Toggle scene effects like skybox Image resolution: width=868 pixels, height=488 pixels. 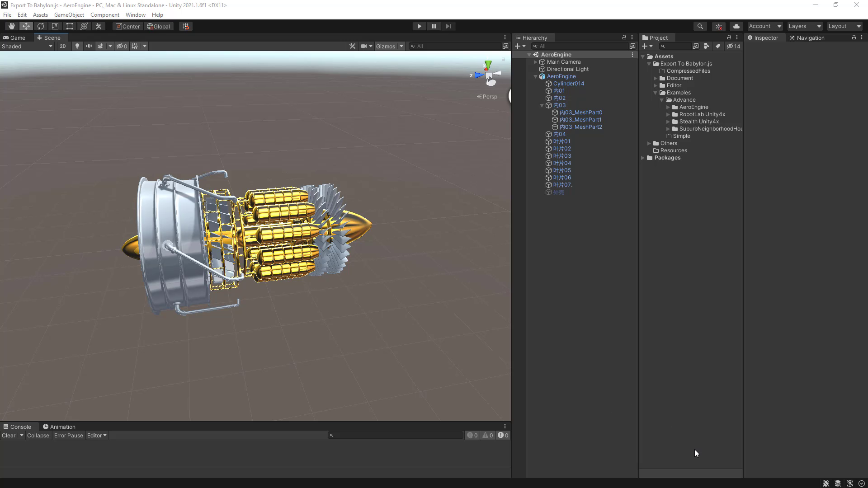tap(100, 46)
